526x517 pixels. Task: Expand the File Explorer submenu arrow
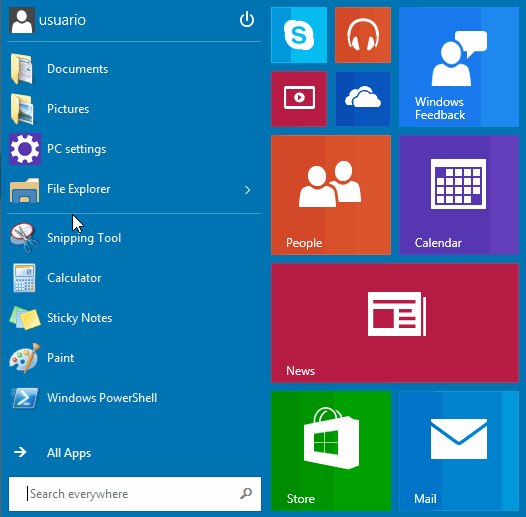tap(248, 190)
